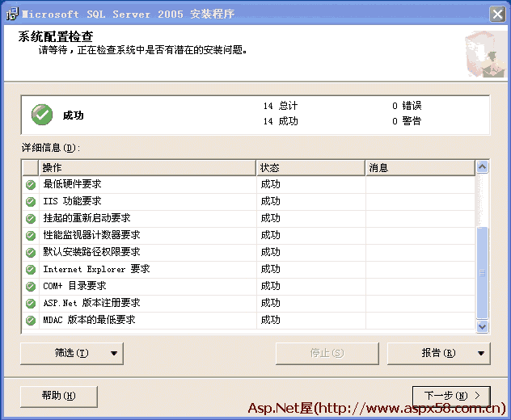Open the 报告(R) report dropdown

coord(439,353)
